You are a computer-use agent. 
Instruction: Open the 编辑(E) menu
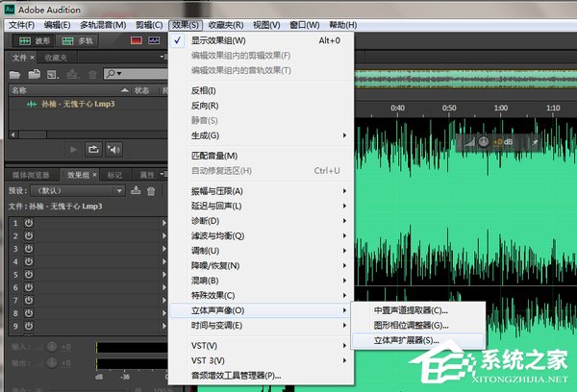click(x=57, y=25)
